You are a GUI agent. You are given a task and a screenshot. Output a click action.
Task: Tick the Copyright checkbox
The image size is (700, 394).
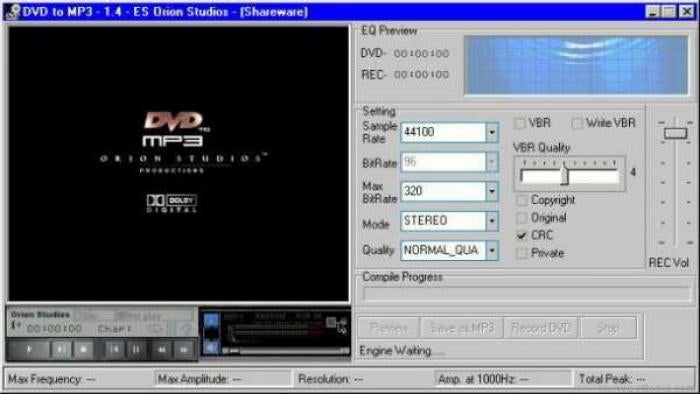coord(521,200)
